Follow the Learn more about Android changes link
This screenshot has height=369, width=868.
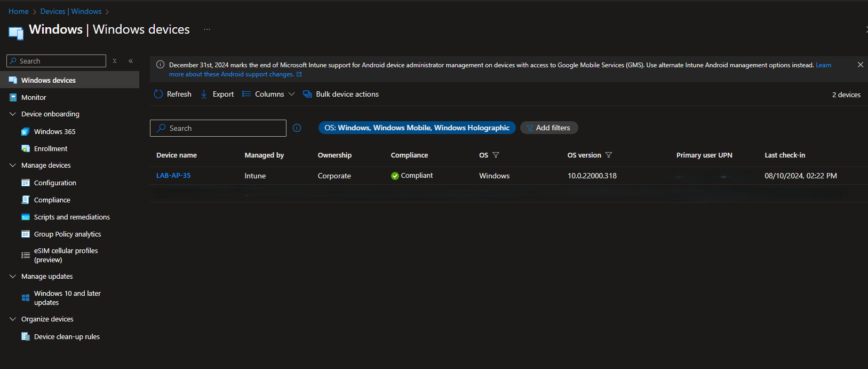tap(231, 74)
